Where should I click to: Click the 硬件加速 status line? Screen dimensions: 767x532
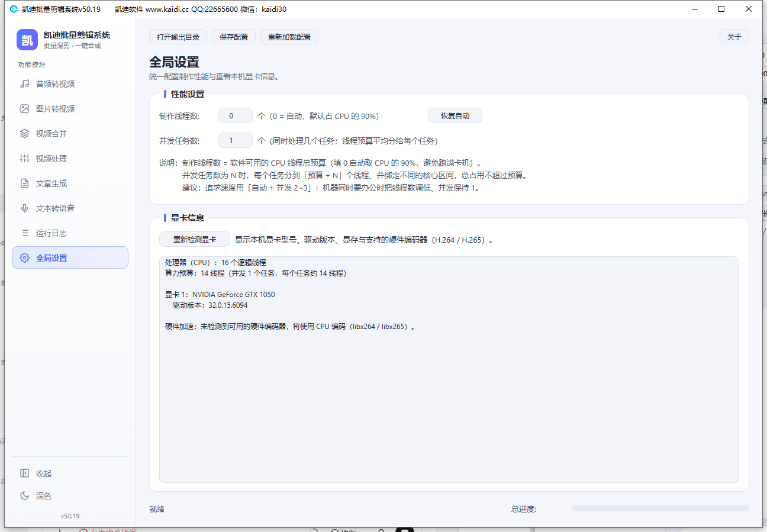click(x=289, y=327)
